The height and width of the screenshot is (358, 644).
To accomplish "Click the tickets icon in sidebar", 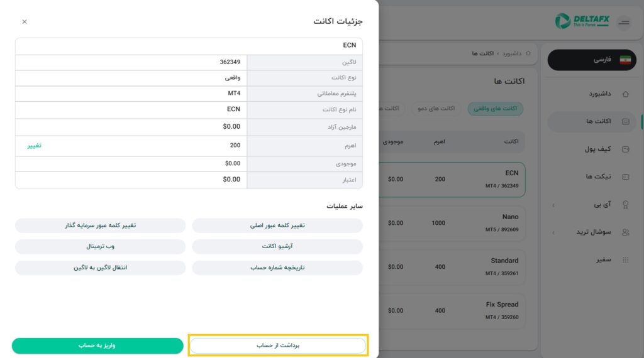I will [625, 177].
